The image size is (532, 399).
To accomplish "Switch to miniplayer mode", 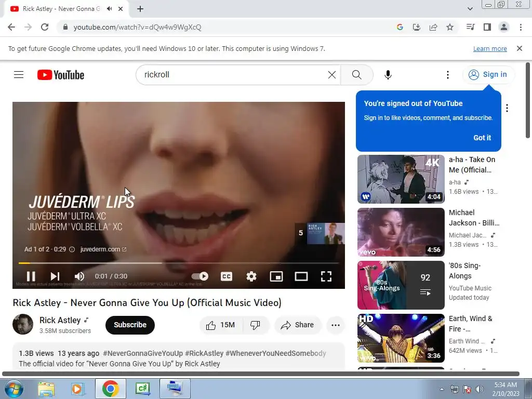I will click(276, 276).
